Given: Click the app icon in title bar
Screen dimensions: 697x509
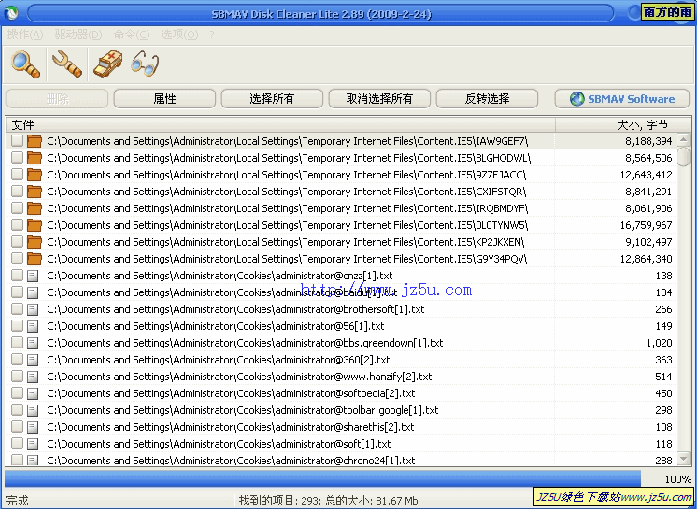Looking at the screenshot, I should [12, 14].
